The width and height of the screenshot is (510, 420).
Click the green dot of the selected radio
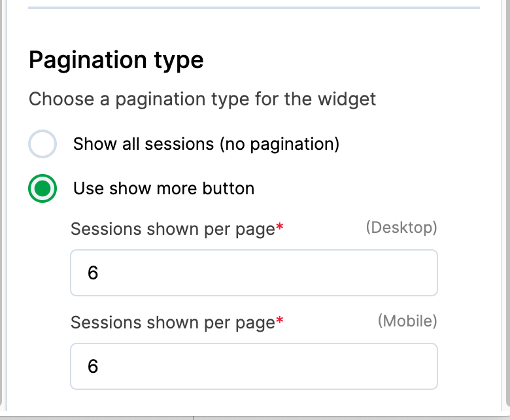(x=42, y=189)
